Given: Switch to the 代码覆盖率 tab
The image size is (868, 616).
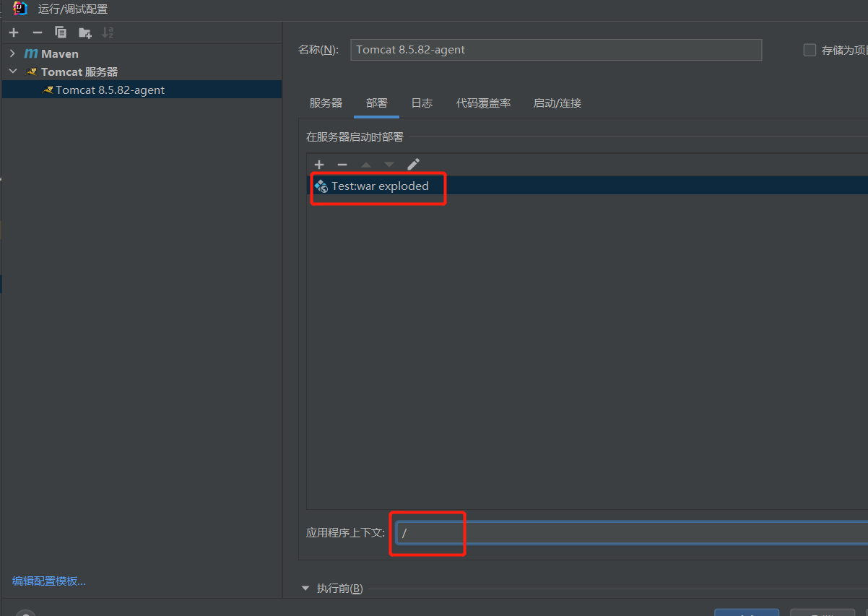Looking at the screenshot, I should (483, 103).
